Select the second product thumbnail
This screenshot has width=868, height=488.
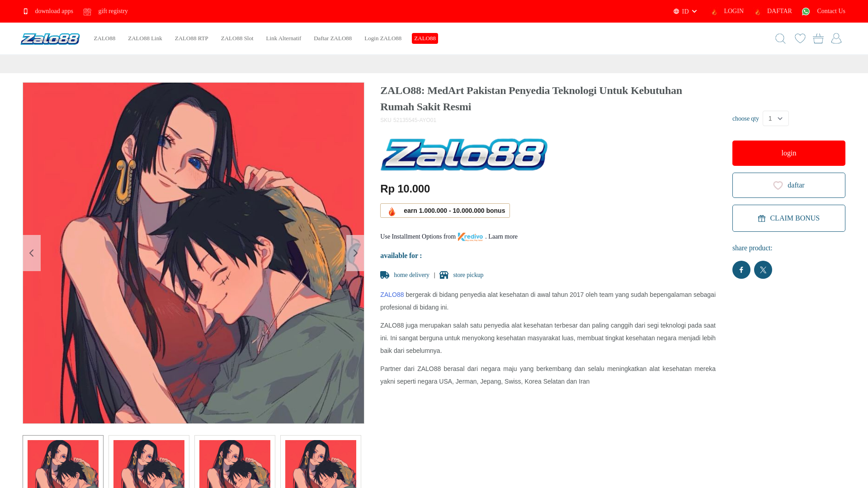click(149, 462)
